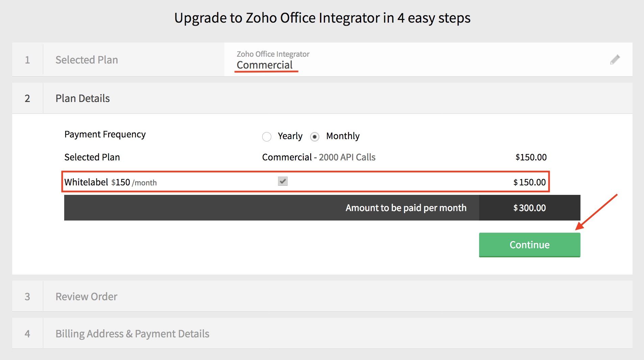Viewport: 644px width, 360px height.
Task: Open Billing Address & Payment Details step
Action: [x=132, y=334]
